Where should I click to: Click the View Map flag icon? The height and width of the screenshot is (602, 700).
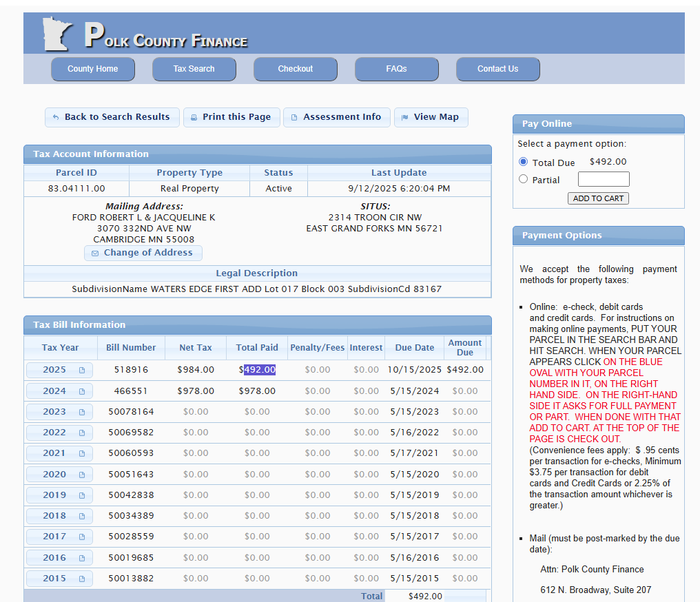pos(405,117)
